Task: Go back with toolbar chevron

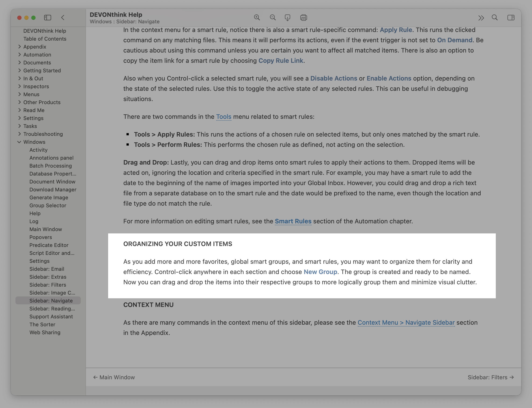Action: click(63, 18)
